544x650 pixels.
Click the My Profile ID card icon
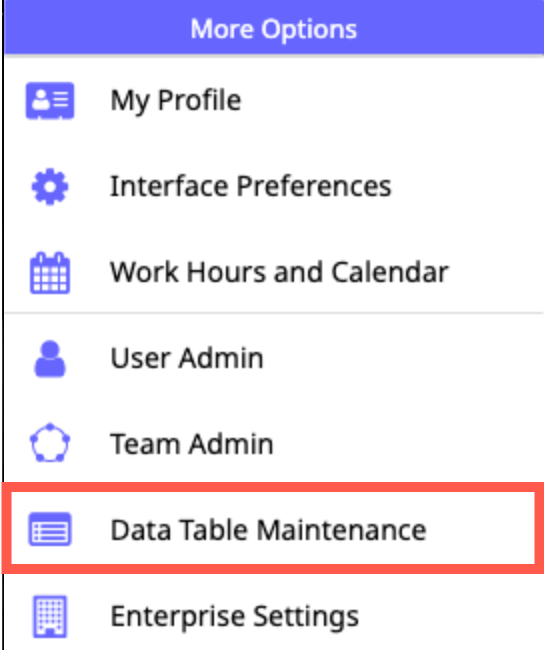pyautogui.click(x=50, y=101)
